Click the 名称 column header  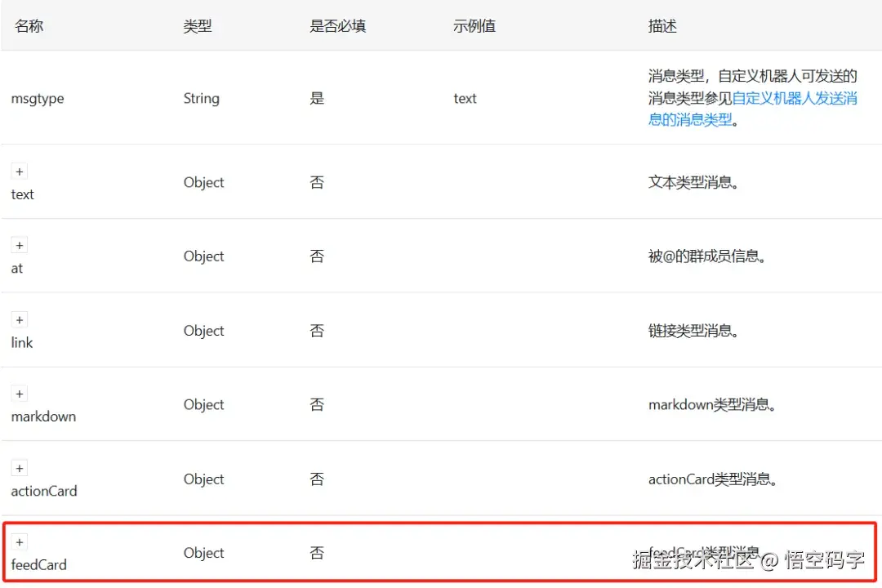(x=29, y=26)
